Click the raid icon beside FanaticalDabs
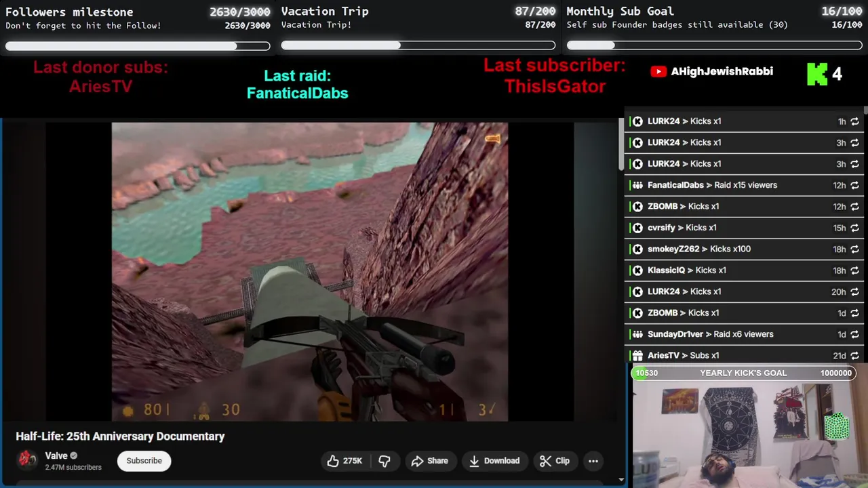The height and width of the screenshot is (488, 868). tap(637, 185)
